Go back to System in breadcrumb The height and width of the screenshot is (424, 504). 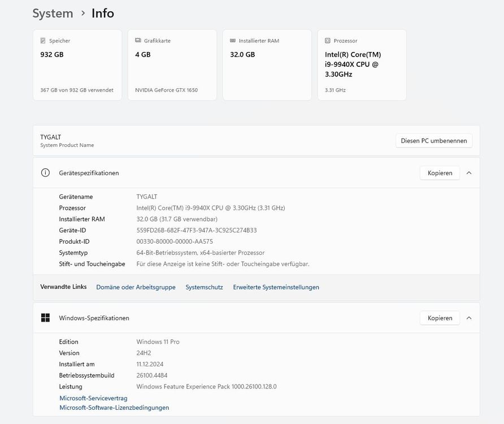point(53,14)
